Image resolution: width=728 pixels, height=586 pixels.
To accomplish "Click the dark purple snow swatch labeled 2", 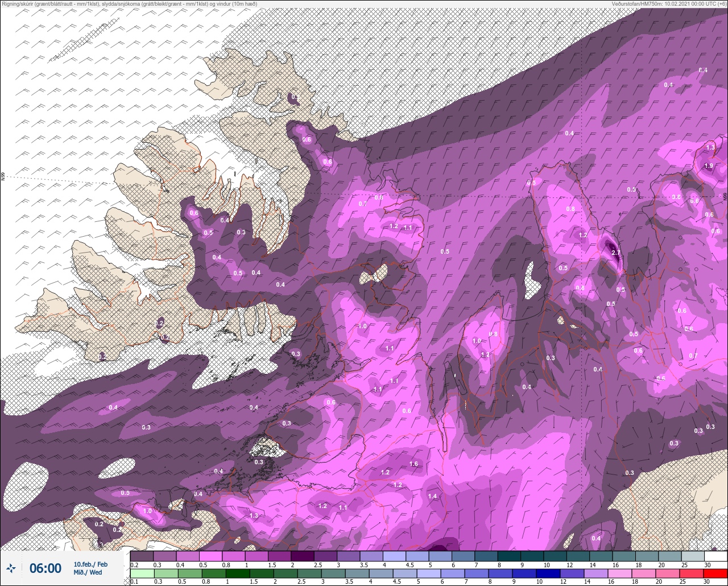I will tap(303, 556).
